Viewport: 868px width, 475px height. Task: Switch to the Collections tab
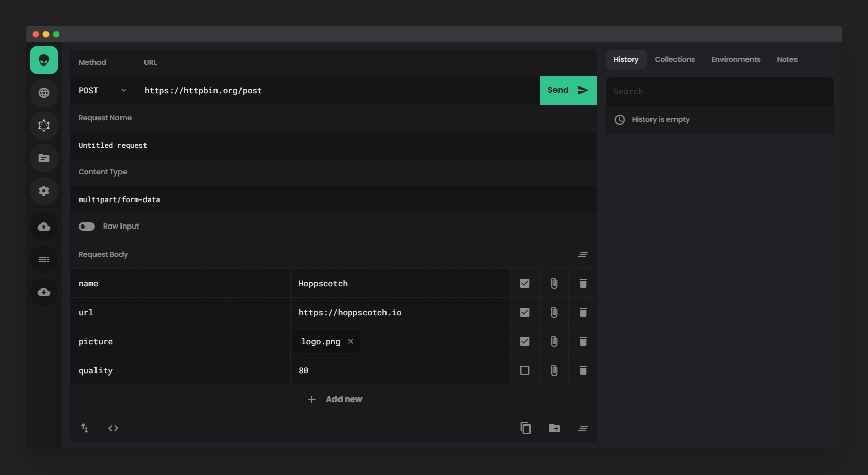[x=675, y=59]
